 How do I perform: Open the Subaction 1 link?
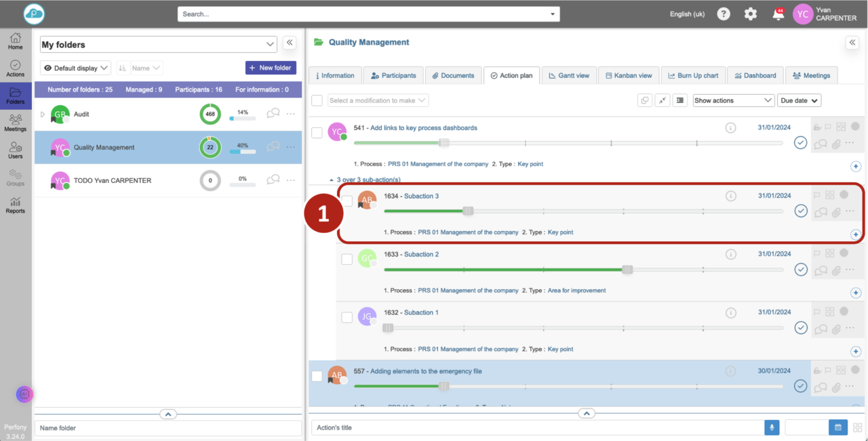point(421,312)
